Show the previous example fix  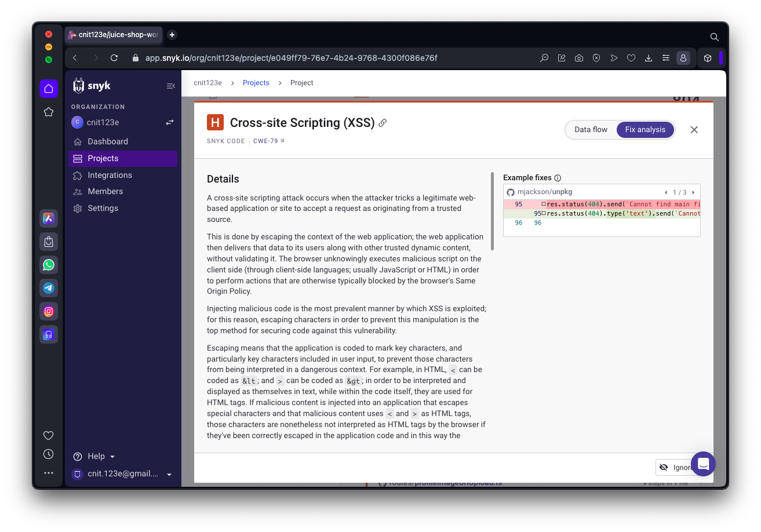[x=666, y=192]
